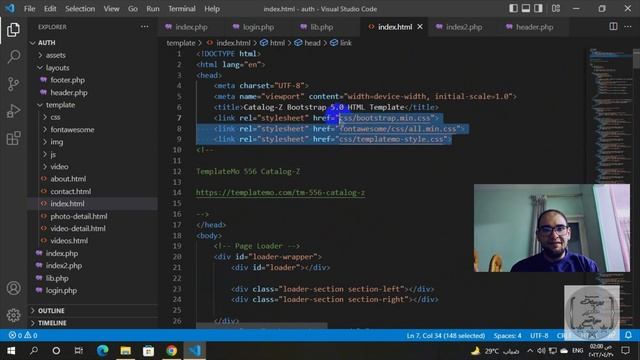Open Cortana circle on taskbar
The image size is (640, 360).
[x=56, y=351]
